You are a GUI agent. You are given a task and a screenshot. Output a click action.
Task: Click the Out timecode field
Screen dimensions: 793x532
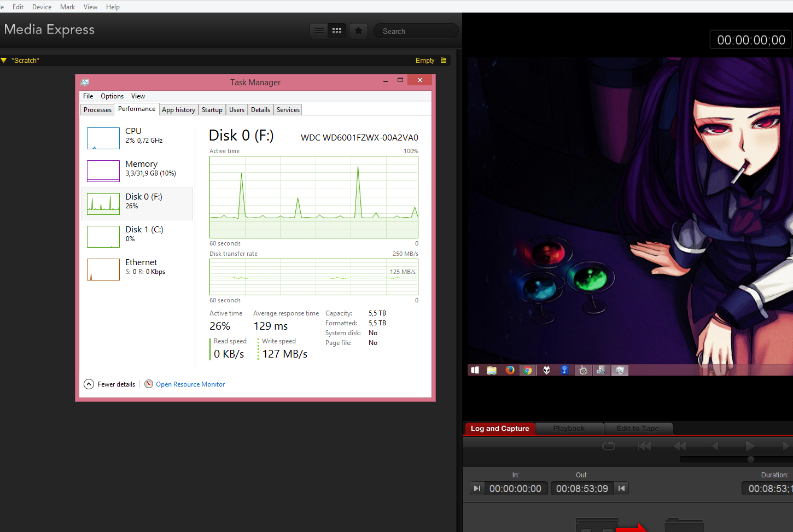click(582, 488)
